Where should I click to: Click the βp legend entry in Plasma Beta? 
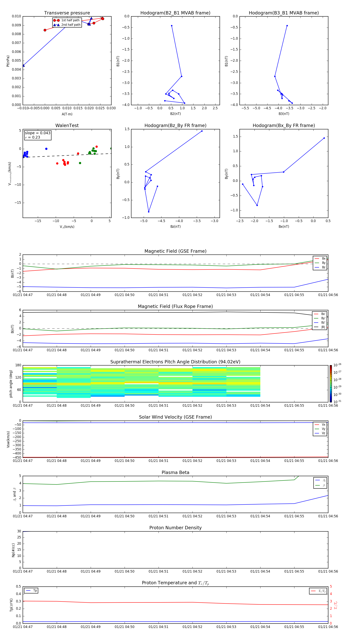320,480
